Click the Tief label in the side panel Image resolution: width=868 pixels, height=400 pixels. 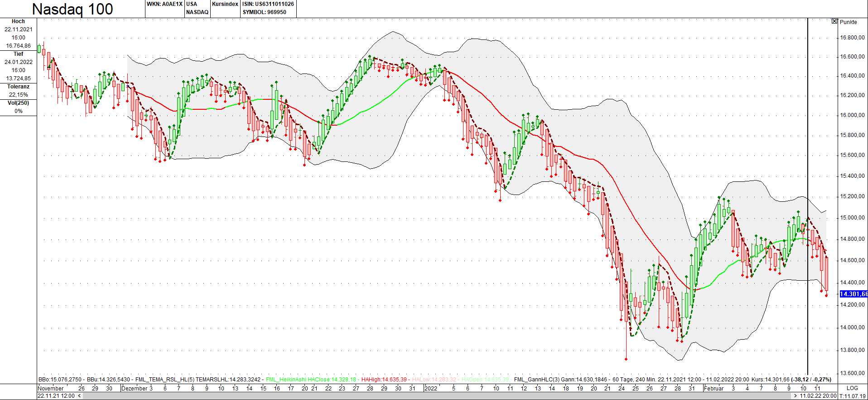pos(18,54)
